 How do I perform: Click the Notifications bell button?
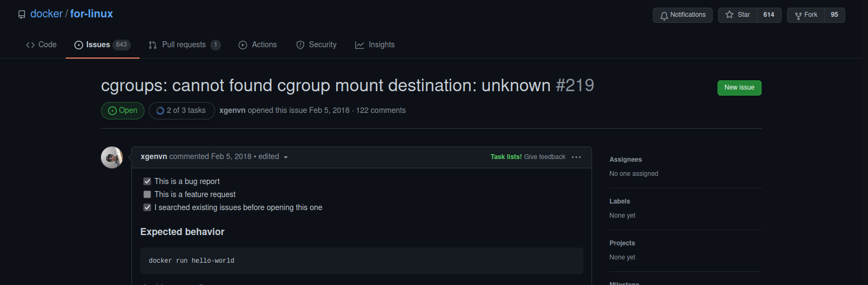point(682,15)
